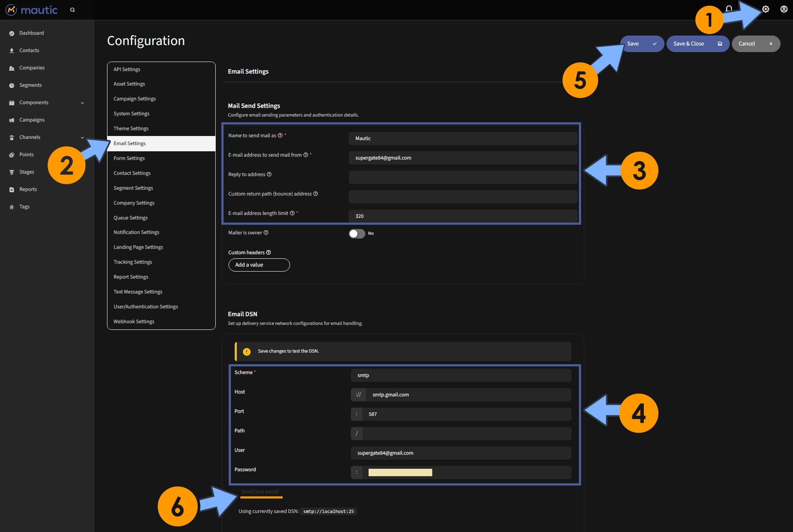
Task: Click the Points sidebar icon
Action: coord(12,155)
